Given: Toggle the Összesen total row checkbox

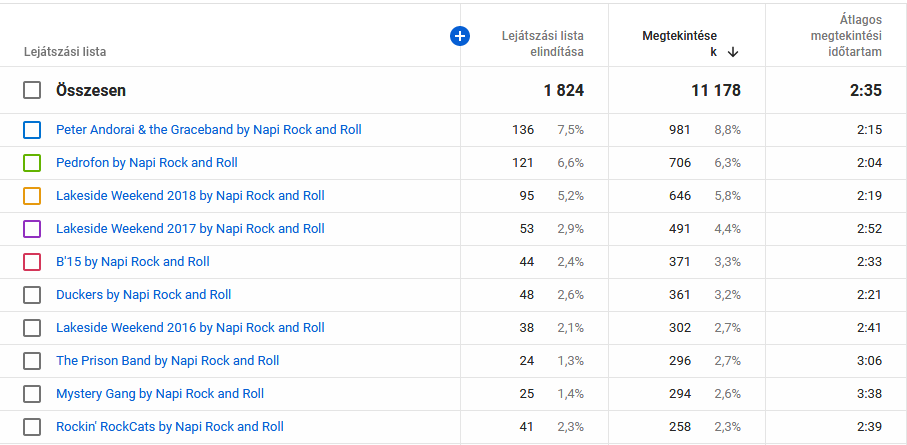Looking at the screenshot, I should click(32, 90).
